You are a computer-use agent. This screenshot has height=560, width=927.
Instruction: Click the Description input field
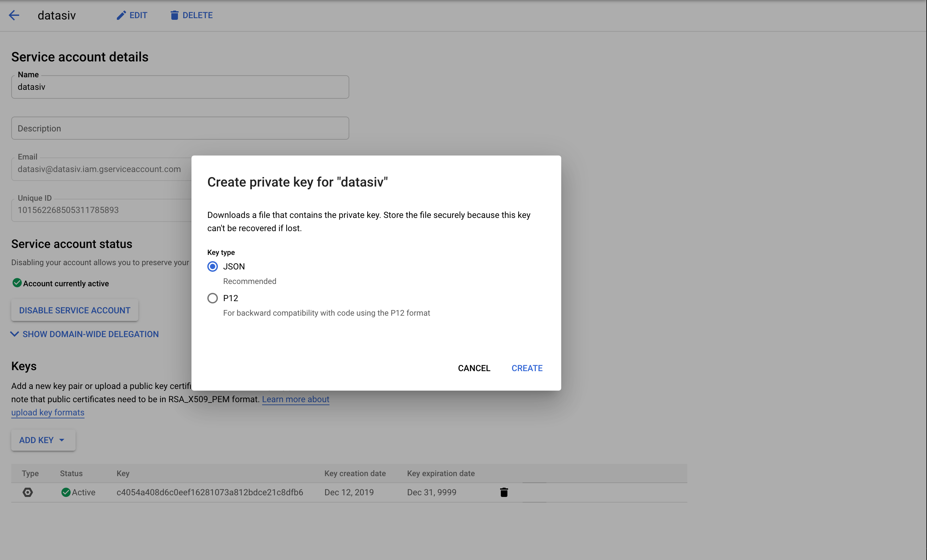[x=180, y=128]
